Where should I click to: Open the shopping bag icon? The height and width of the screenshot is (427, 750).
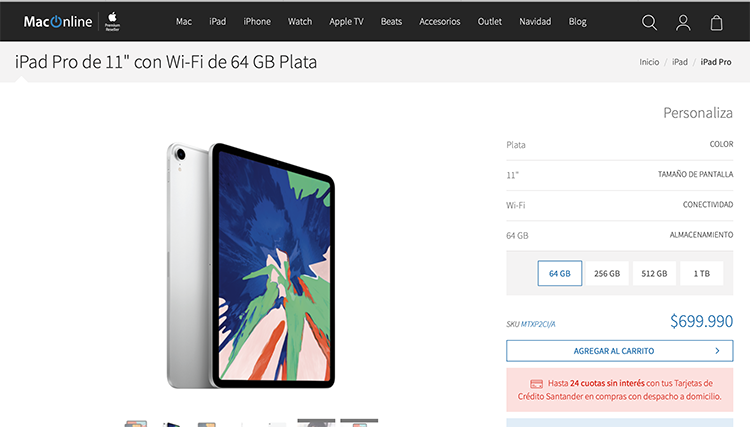(716, 22)
